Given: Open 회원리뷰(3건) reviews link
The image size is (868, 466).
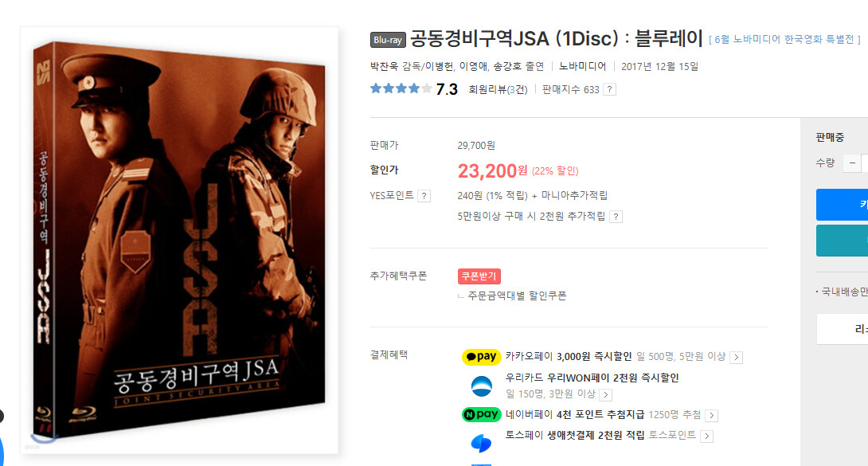Looking at the screenshot, I should click(498, 90).
